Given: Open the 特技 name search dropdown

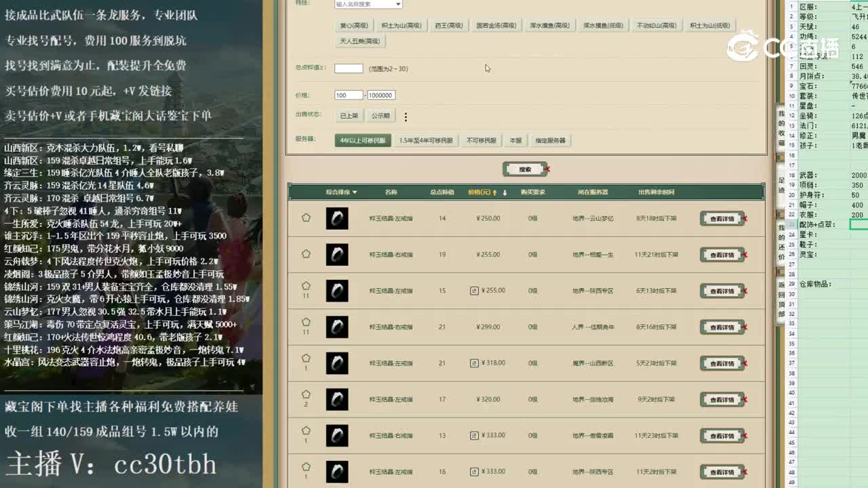Looking at the screenshot, I should click(x=368, y=4).
